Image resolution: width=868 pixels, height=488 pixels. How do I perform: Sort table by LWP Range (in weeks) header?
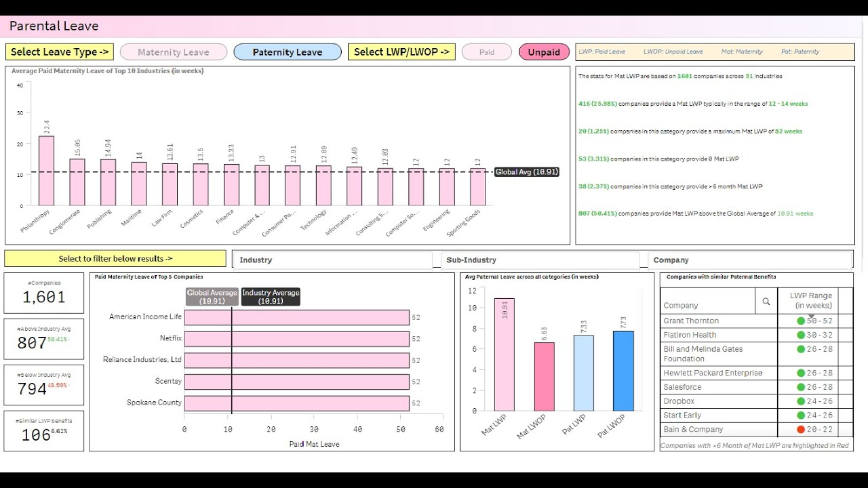coord(811,300)
